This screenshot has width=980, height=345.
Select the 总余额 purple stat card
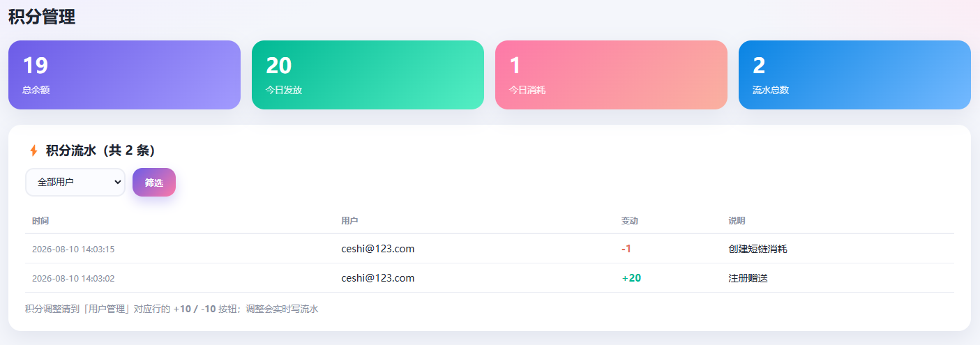(124, 75)
